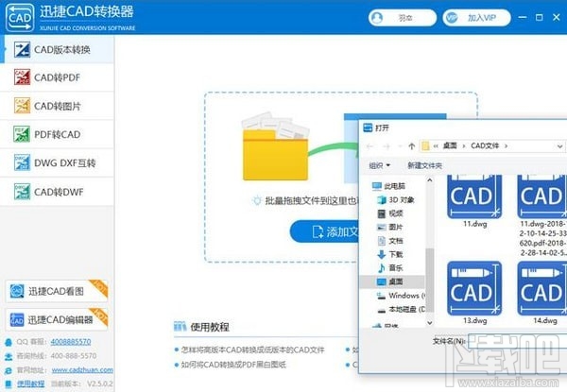Click the yellow CAD转图片 icon
Image resolution: width=567 pixels, height=392 pixels.
22,106
